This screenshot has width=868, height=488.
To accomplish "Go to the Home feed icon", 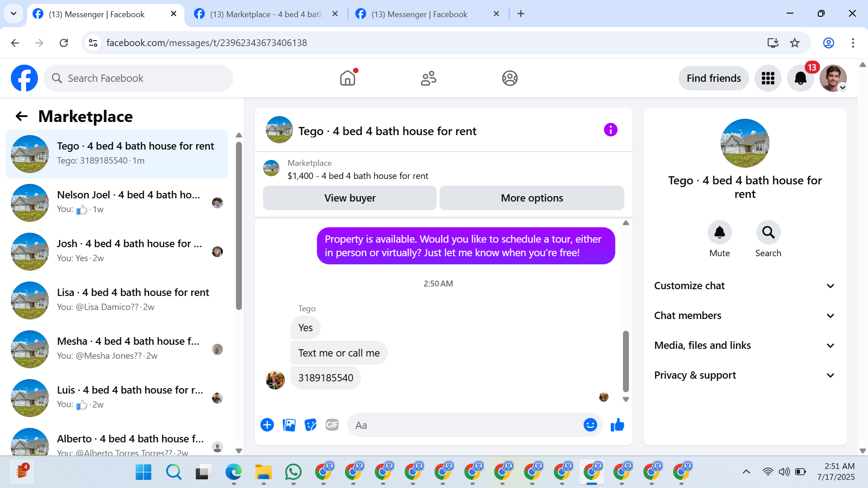I will (348, 78).
